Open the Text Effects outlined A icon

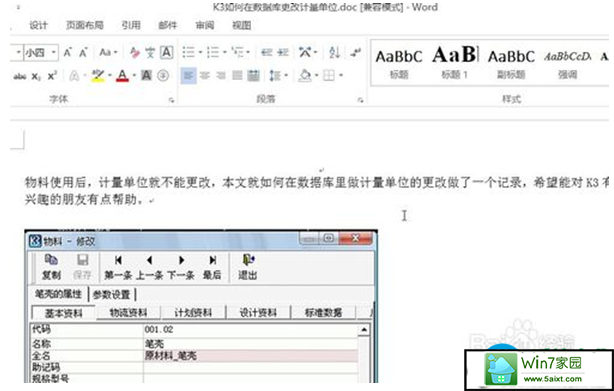74,75
